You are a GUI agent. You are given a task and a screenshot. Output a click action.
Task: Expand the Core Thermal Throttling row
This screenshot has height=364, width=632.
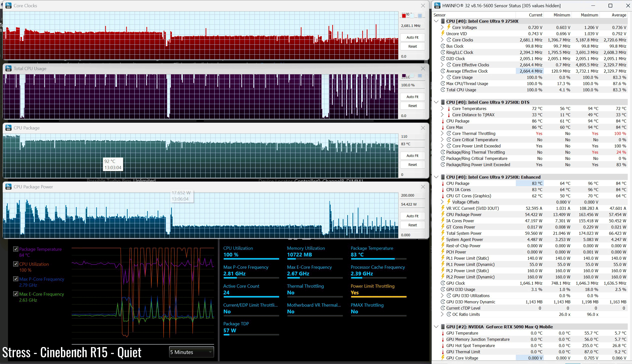pyautogui.click(x=442, y=134)
